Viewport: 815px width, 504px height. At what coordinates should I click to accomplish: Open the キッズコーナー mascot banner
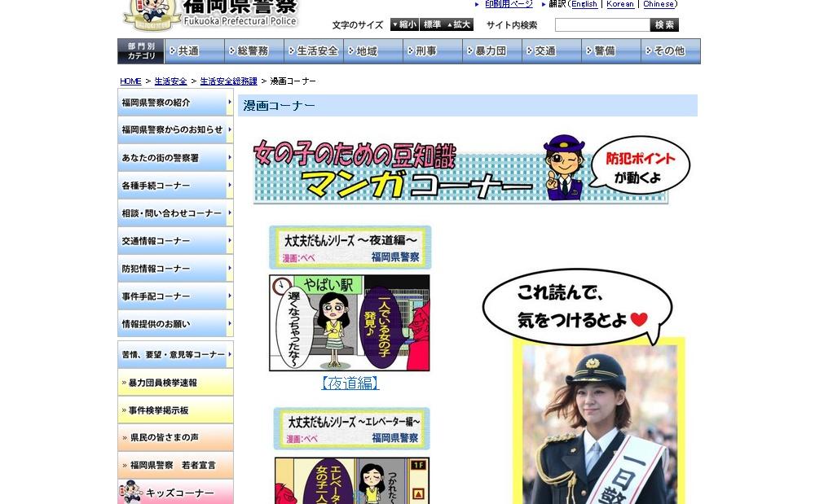click(175, 493)
